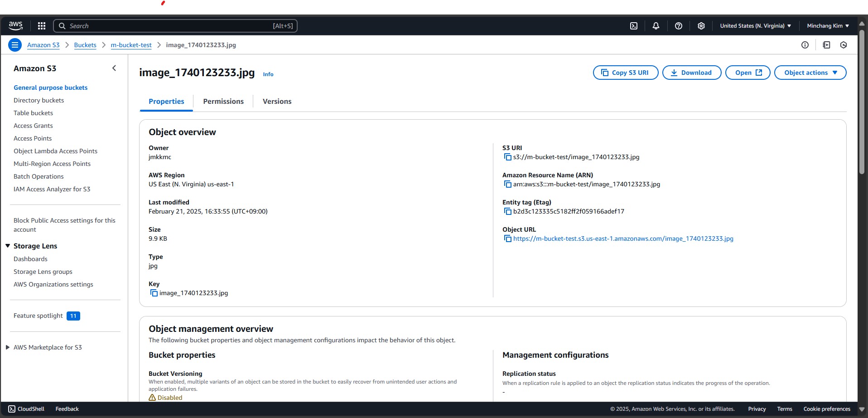The height and width of the screenshot is (418, 868).
Task: Open the Privacy link in footer
Action: coord(757,409)
